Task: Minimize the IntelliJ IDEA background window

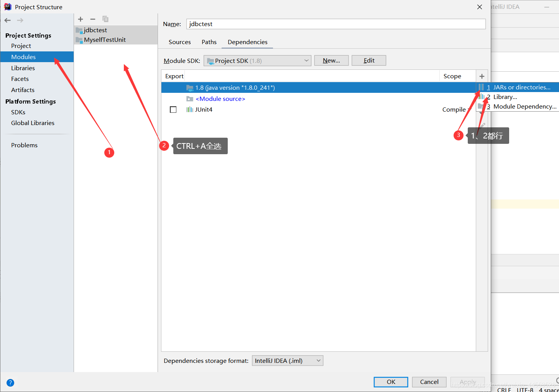Action: tap(547, 7)
